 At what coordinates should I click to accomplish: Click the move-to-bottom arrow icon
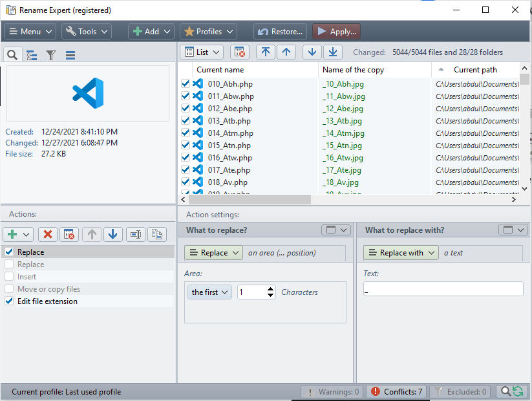pos(333,52)
